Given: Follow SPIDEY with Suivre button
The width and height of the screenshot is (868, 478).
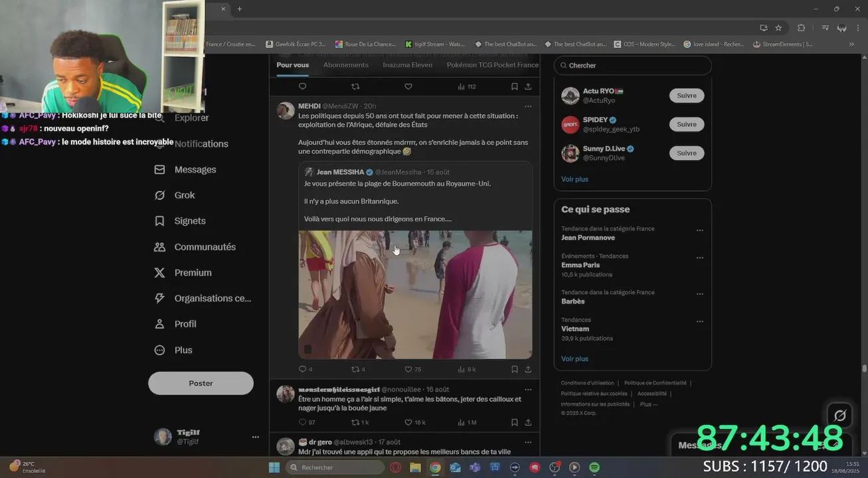Looking at the screenshot, I should point(686,124).
